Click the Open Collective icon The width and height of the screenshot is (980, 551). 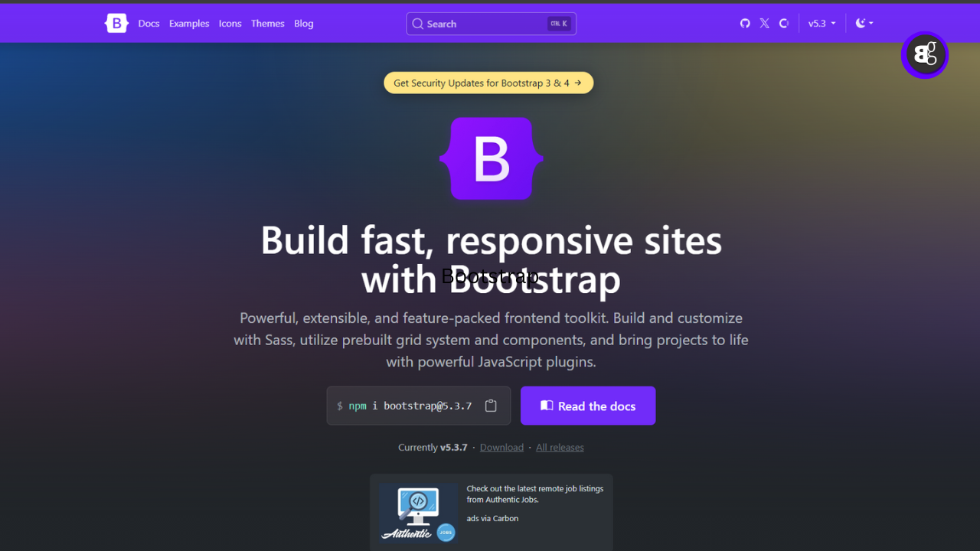pos(784,24)
